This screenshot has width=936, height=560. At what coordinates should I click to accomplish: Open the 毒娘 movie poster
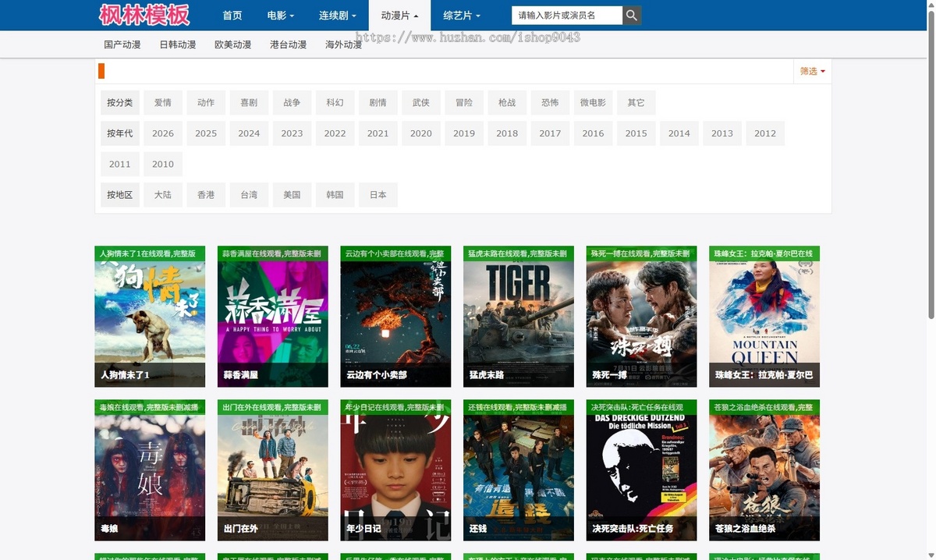tap(150, 470)
